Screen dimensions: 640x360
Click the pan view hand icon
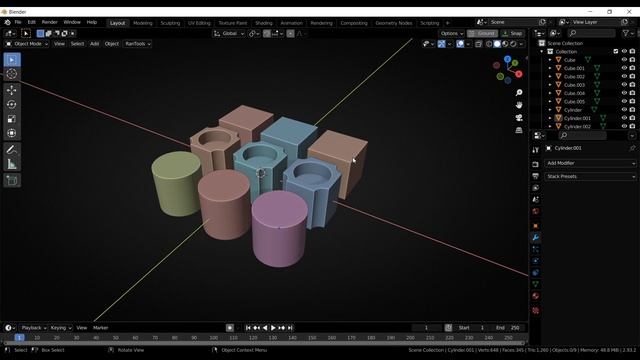pos(519,105)
